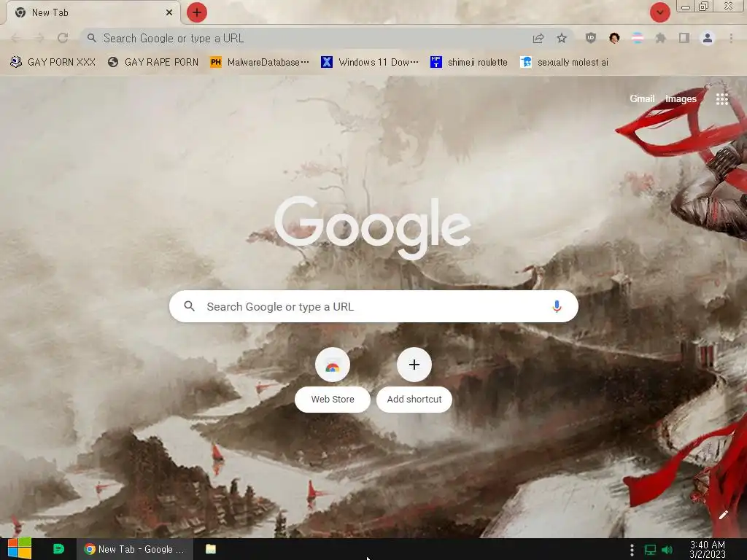Bookmark this tab with the star icon
747x560 pixels.
(562, 38)
